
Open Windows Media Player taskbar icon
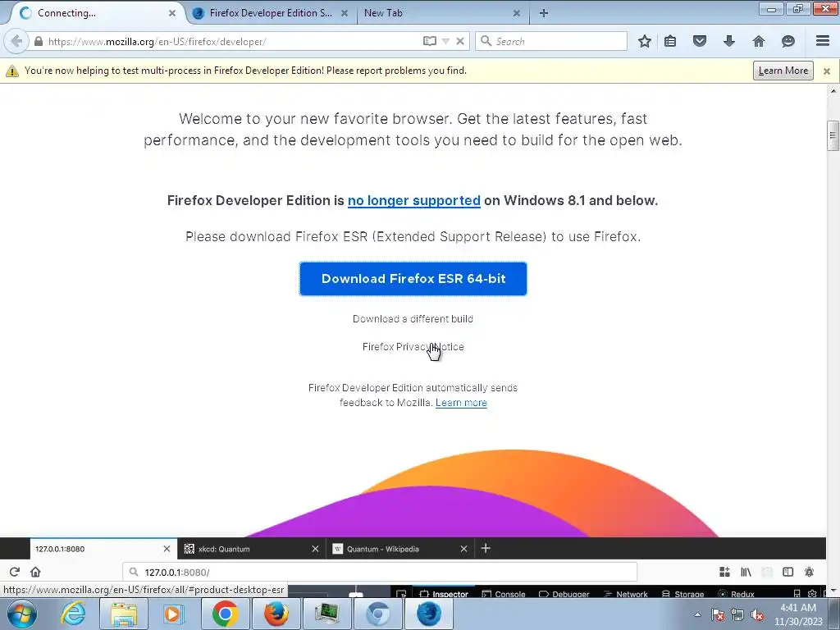[x=174, y=614]
